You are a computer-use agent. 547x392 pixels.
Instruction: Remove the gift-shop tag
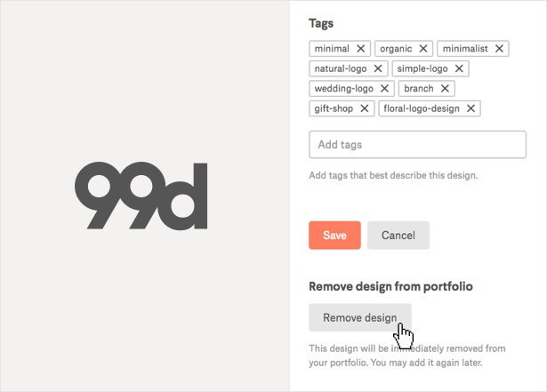(365, 108)
